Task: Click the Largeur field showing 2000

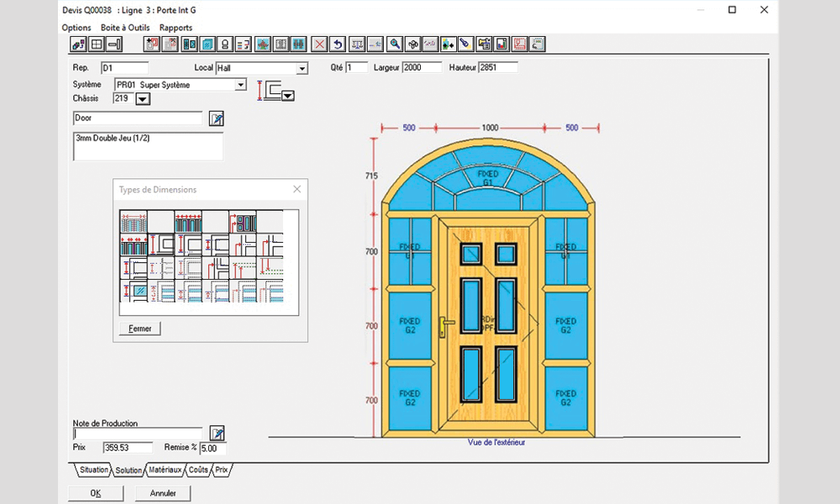Action: (x=423, y=67)
